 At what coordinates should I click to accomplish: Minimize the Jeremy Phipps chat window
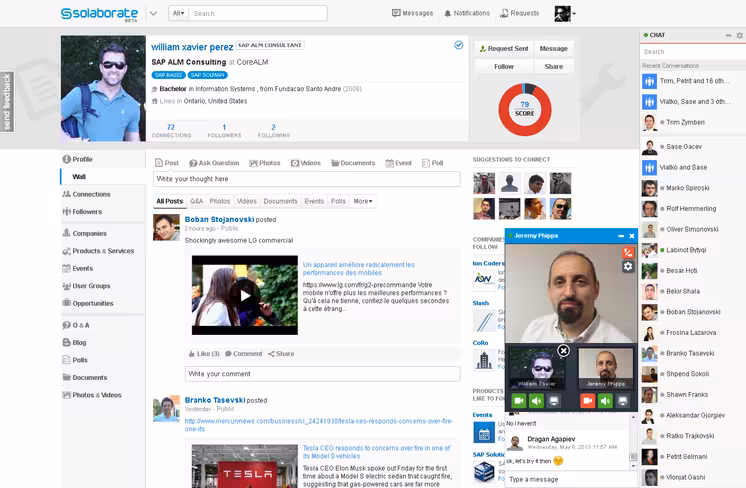[621, 236]
